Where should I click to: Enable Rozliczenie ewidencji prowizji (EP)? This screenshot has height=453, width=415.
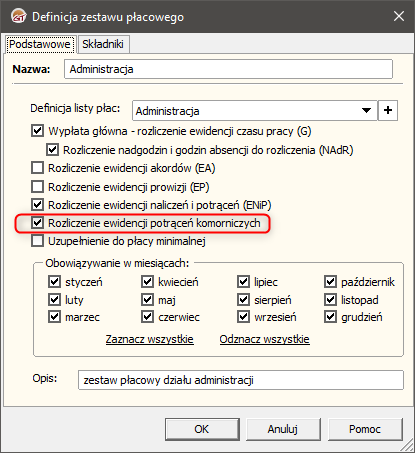coord(37,187)
